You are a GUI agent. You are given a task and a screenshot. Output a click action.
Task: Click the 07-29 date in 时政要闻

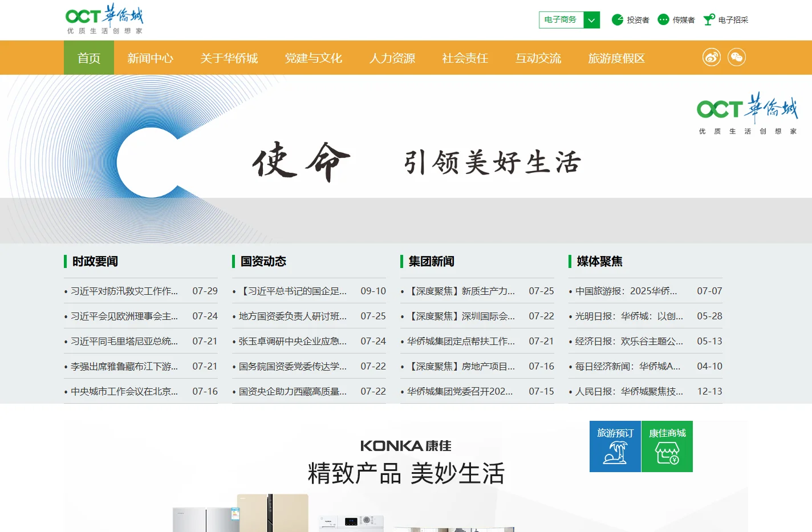click(205, 291)
